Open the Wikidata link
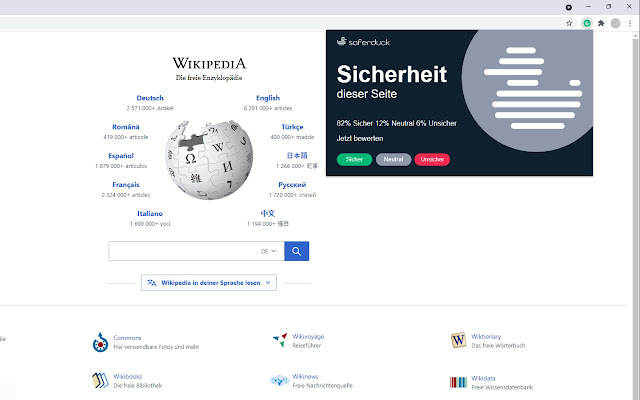The image size is (640, 400). pos(483,378)
